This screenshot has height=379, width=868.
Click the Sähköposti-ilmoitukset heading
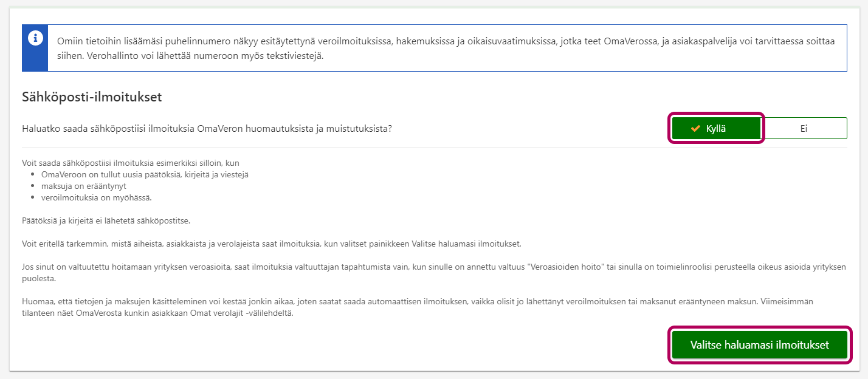pos(91,97)
